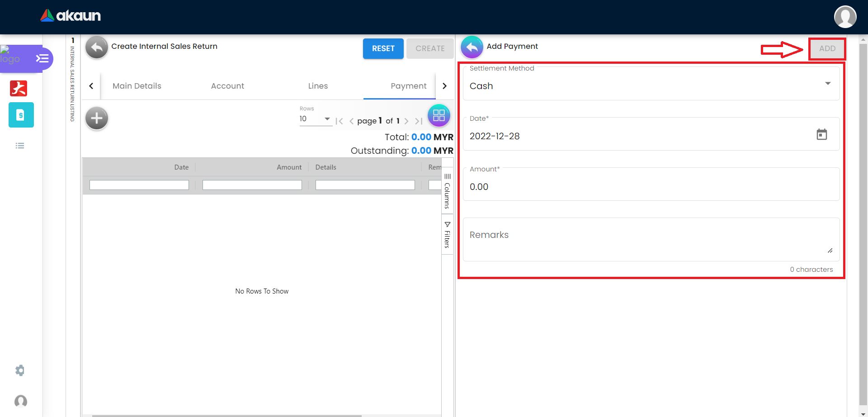Click the ADD button for the payment
Viewport: 868px width, 417px height.
pos(827,48)
